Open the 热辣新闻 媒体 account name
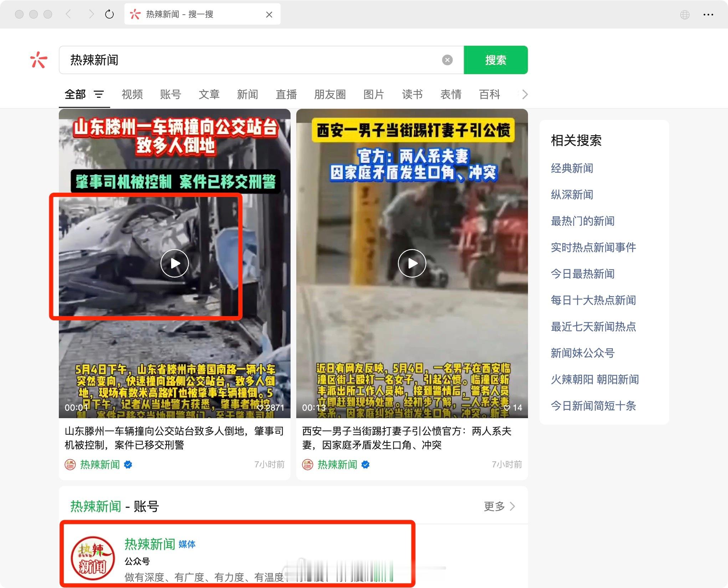The width and height of the screenshot is (728, 588). pos(150,544)
